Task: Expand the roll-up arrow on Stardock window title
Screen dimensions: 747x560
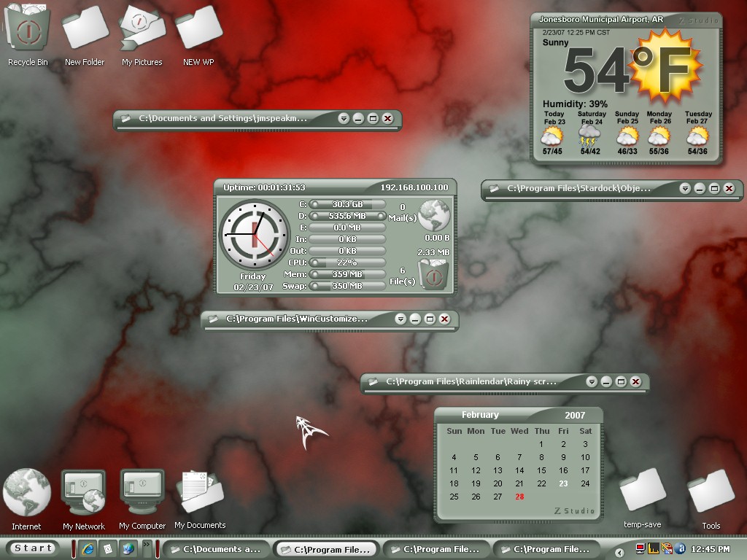Action: 685,188
